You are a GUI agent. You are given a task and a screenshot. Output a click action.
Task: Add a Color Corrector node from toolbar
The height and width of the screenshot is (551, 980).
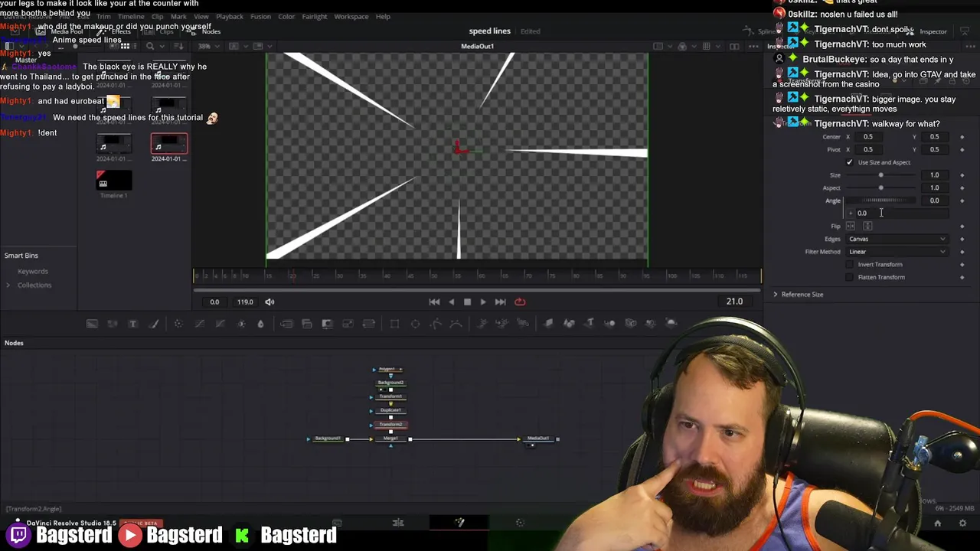178,324
